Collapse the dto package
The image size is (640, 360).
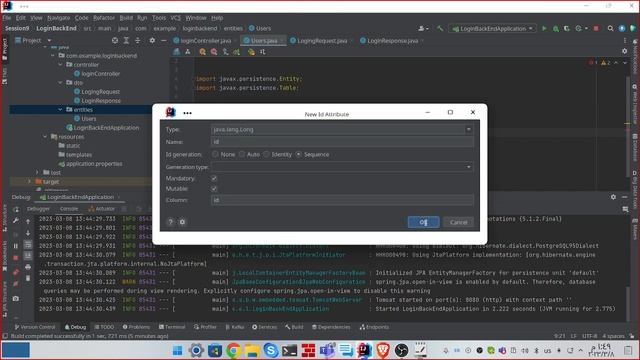pyautogui.click(x=60, y=82)
